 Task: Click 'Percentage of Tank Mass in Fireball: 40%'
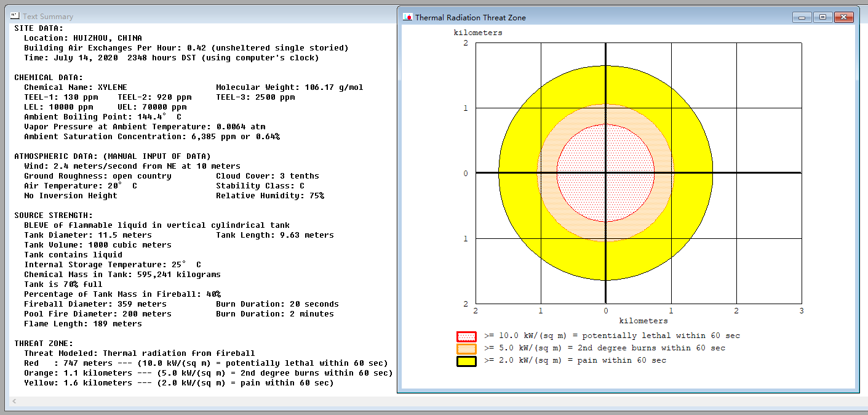(122, 294)
